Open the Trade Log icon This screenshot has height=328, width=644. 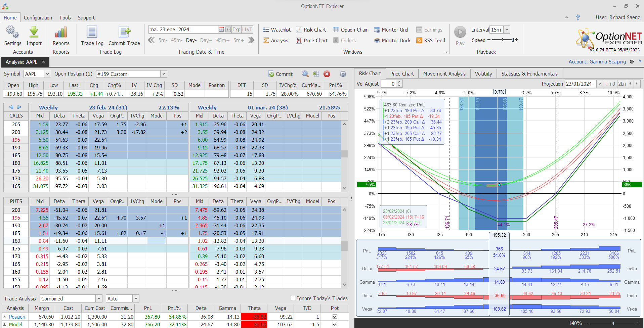pos(92,32)
